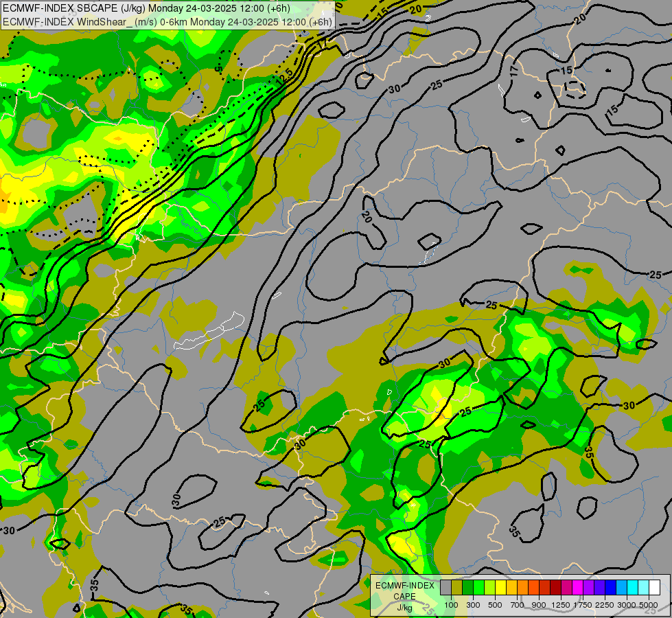
Task: Click the gray swatch in CAPE legend
Action: (x=445, y=588)
